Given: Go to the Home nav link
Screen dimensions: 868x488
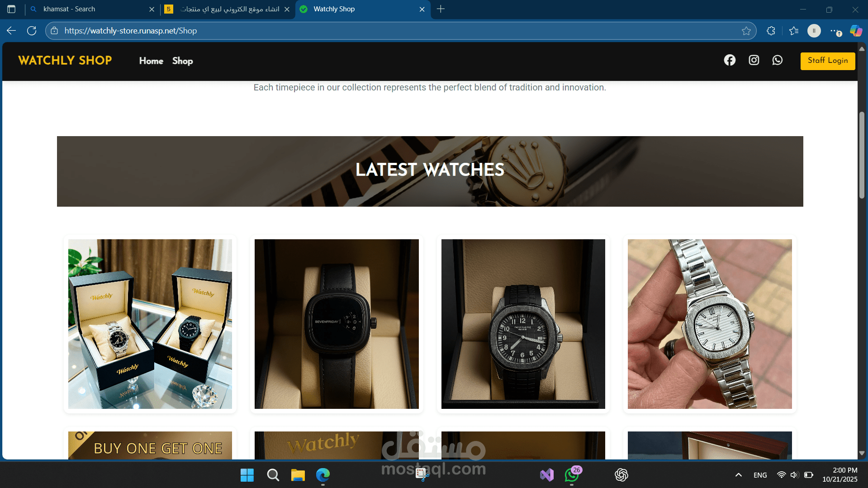Looking at the screenshot, I should [151, 61].
